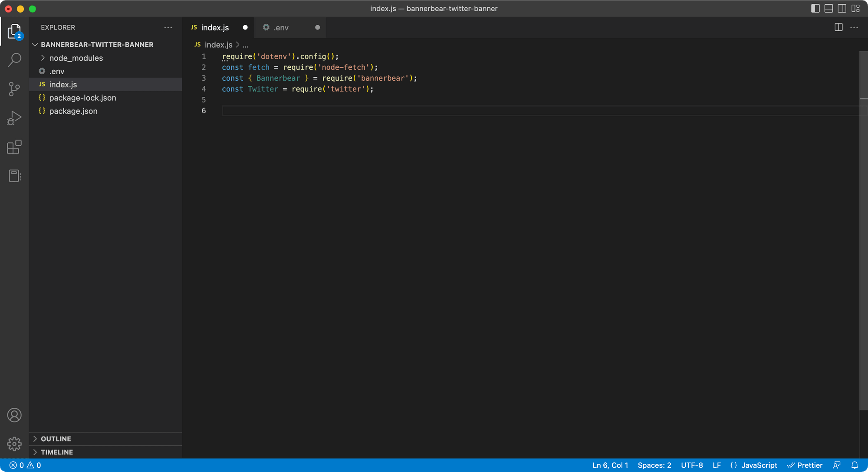868x472 pixels.
Task: Open the Source Control view icon
Action: (x=14, y=89)
